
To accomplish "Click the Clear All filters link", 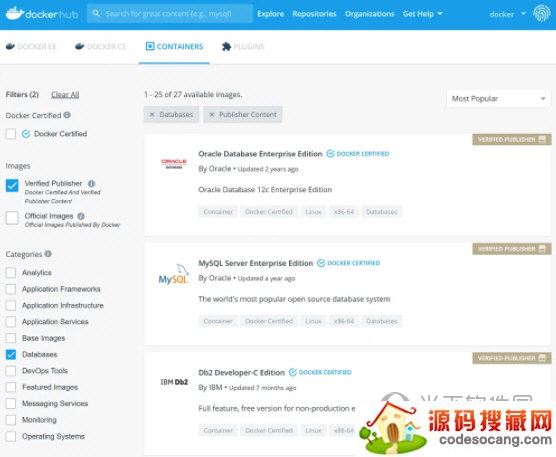I will coord(65,95).
